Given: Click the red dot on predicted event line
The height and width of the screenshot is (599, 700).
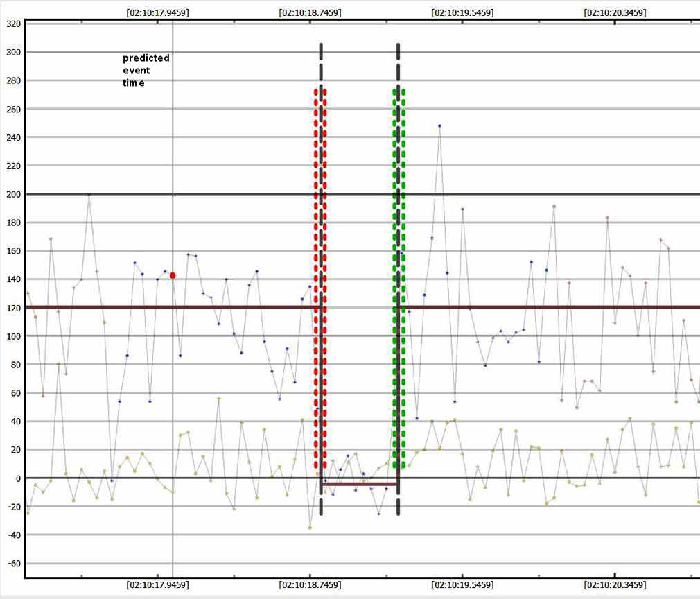Looking at the screenshot, I should coord(173,275).
